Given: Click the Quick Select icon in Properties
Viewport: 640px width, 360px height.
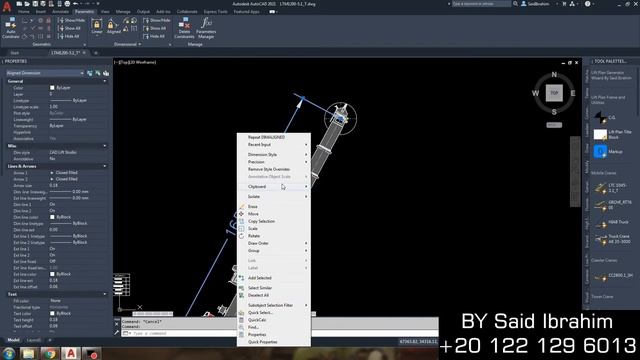Looking at the screenshot, I should click(106, 73).
